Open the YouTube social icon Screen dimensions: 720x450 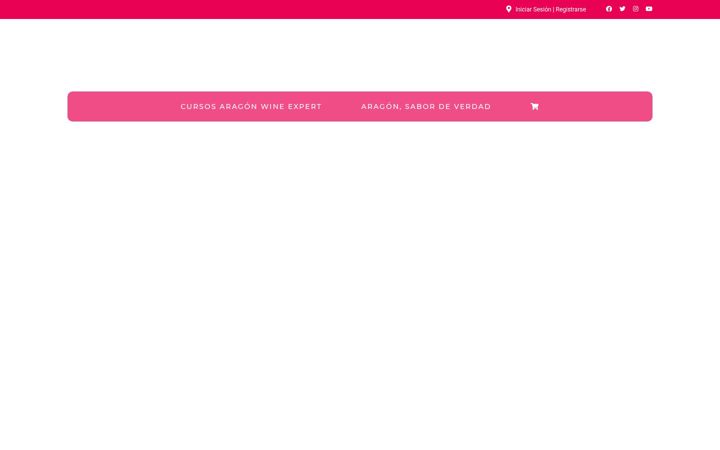[x=649, y=9]
